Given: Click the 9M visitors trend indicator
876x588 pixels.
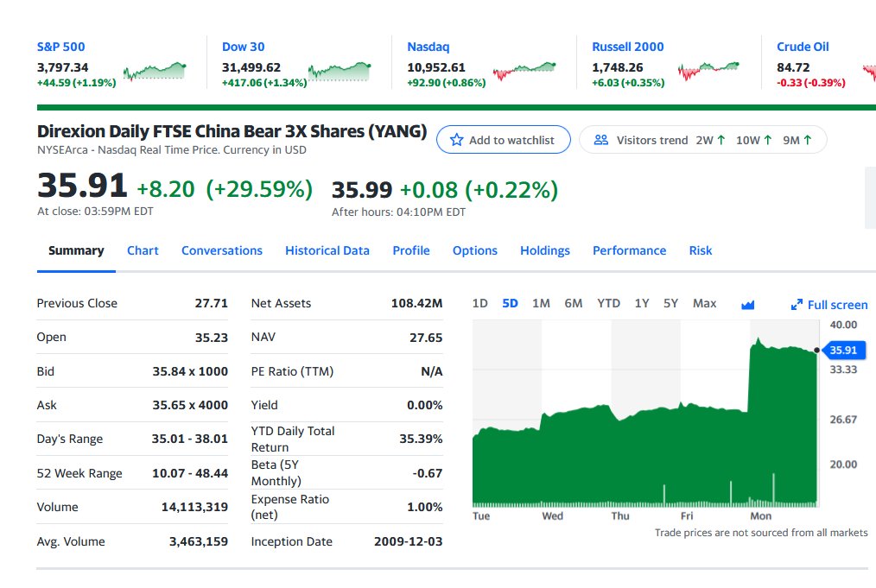Looking at the screenshot, I should click(797, 140).
